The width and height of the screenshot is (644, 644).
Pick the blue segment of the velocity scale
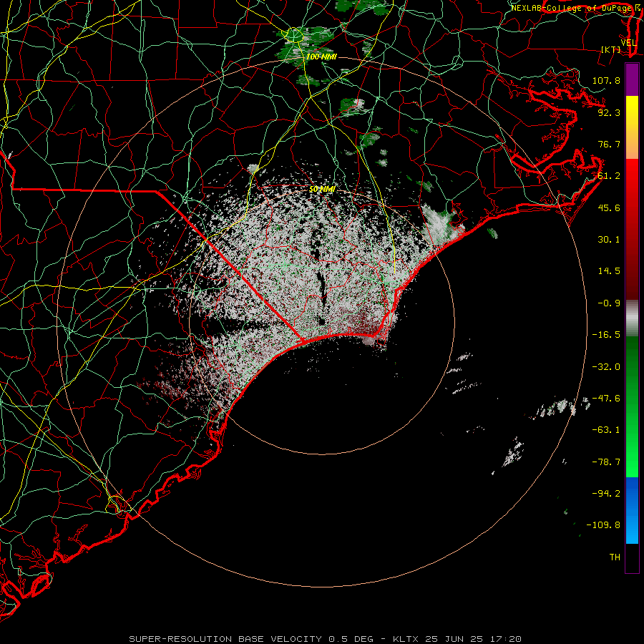pos(632,510)
